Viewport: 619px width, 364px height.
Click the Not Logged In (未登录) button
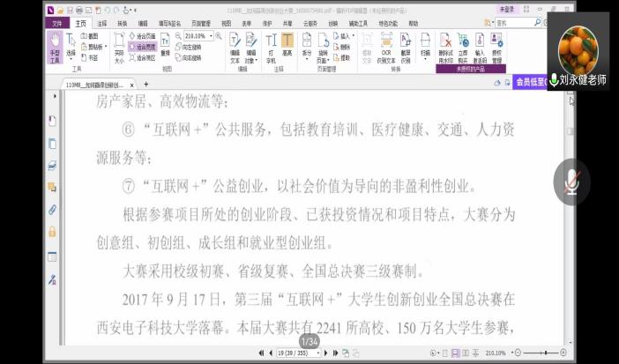[x=507, y=9]
